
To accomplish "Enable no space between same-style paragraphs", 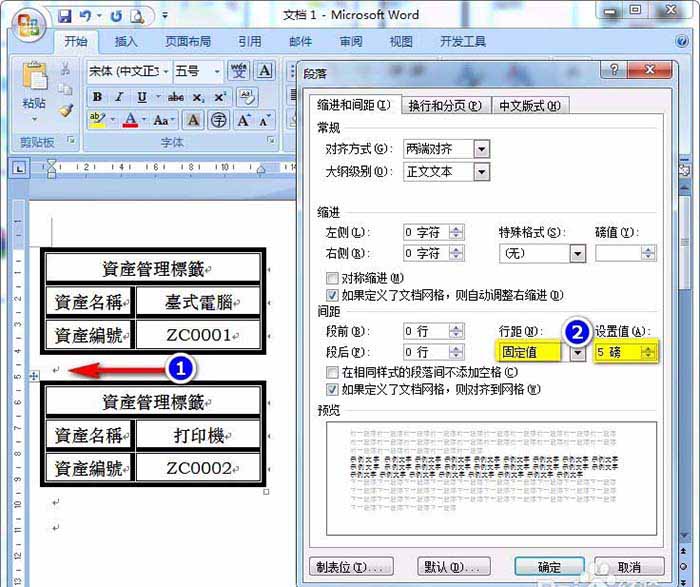I will 332,372.
